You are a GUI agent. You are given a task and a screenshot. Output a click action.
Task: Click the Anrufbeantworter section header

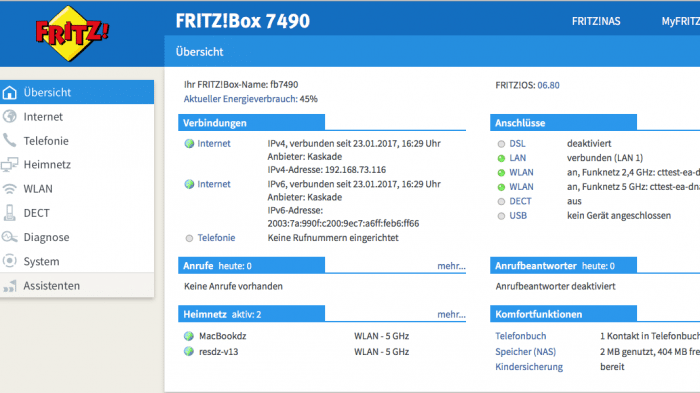(563, 265)
